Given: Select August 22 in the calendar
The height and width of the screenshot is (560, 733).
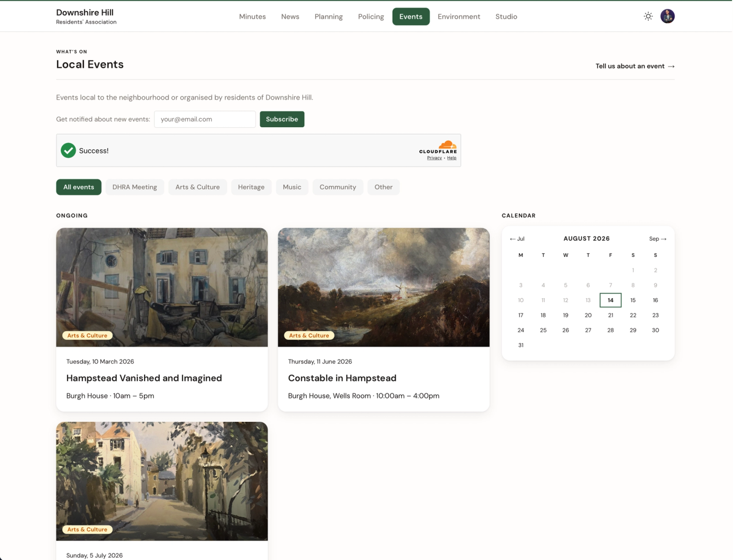Looking at the screenshot, I should (x=633, y=315).
